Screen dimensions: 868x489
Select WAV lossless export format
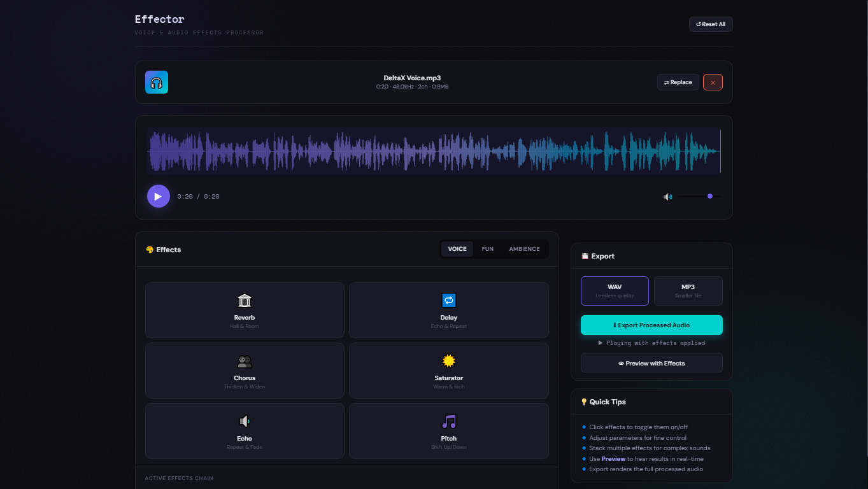pos(614,290)
